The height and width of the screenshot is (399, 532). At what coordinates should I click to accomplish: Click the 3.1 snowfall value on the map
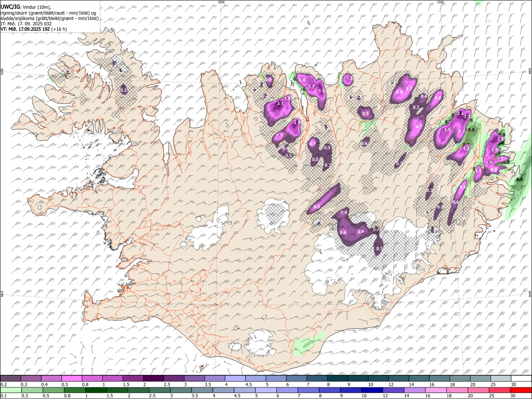280,104
